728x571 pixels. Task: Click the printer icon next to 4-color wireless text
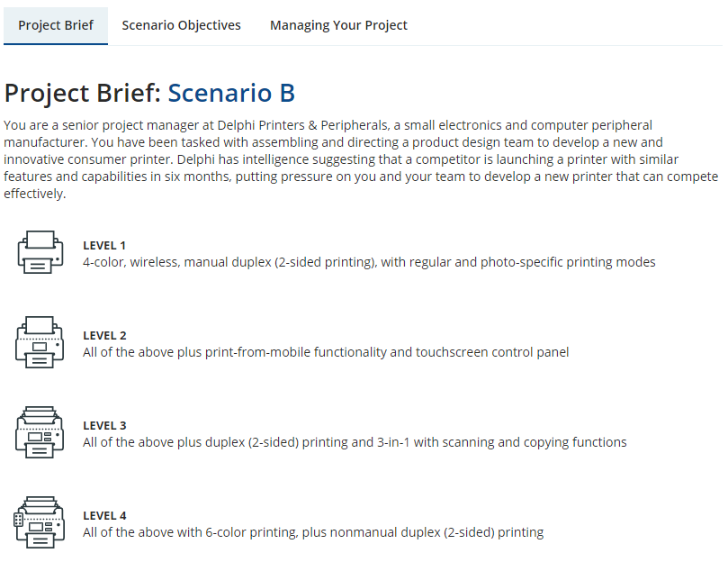40,253
